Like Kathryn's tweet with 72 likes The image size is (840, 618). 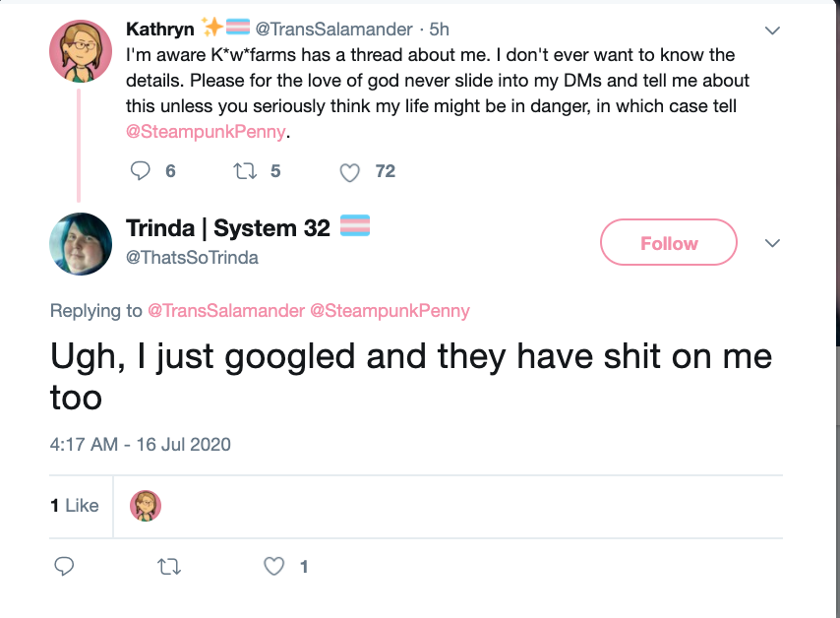[350, 172]
